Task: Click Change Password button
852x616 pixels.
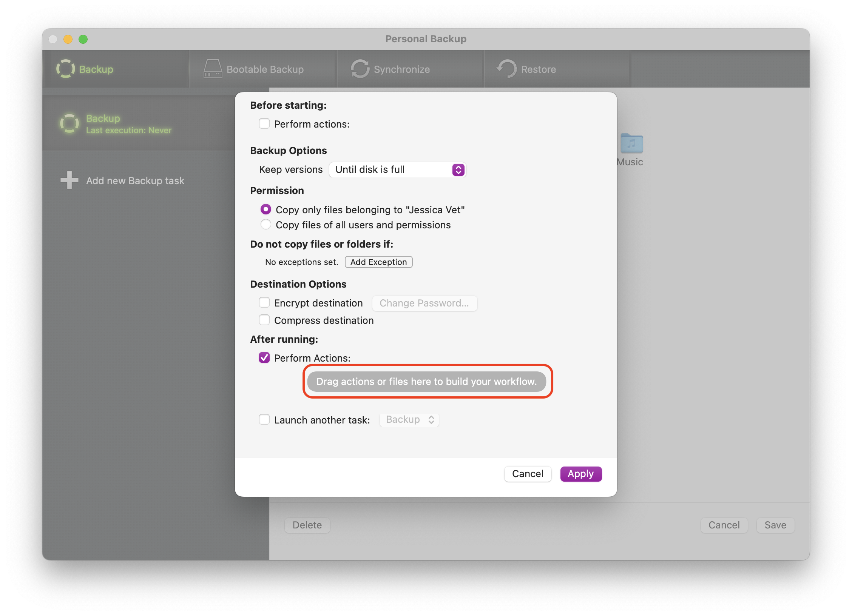Action: click(x=424, y=303)
